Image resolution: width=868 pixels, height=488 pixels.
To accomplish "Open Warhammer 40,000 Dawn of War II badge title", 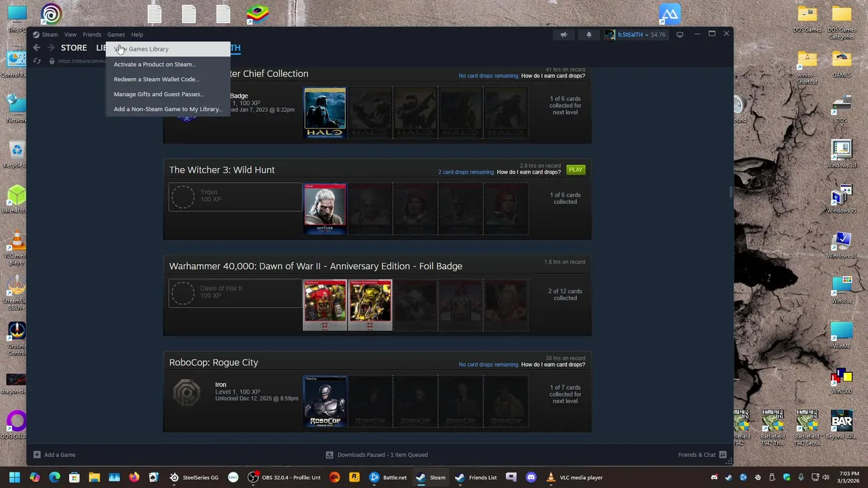I will point(315,266).
